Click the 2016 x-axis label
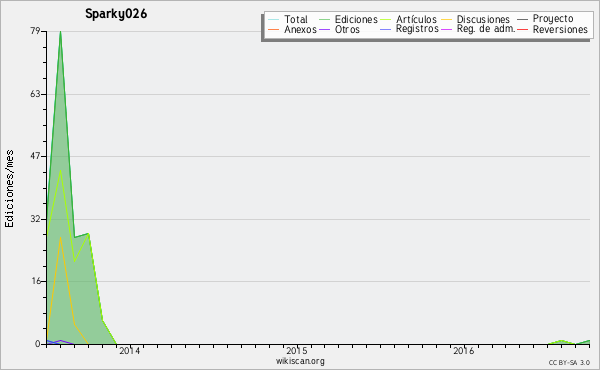The width and height of the screenshot is (600, 370). click(x=464, y=351)
